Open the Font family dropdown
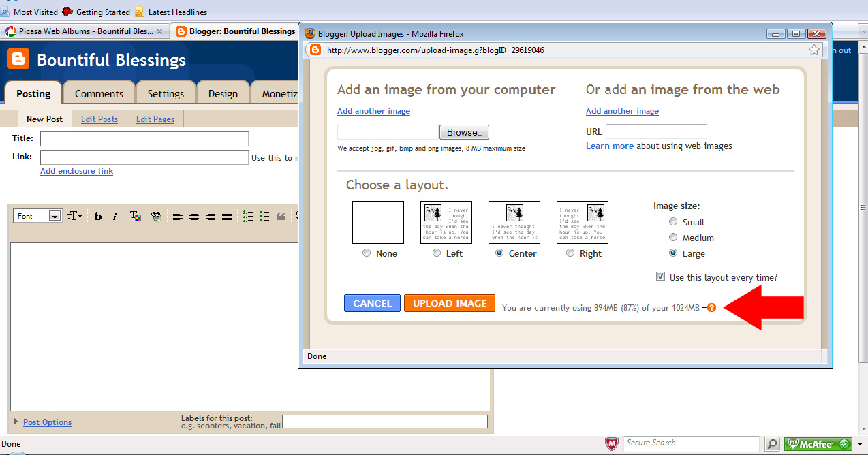Image resolution: width=868 pixels, height=455 pixels. coord(38,216)
